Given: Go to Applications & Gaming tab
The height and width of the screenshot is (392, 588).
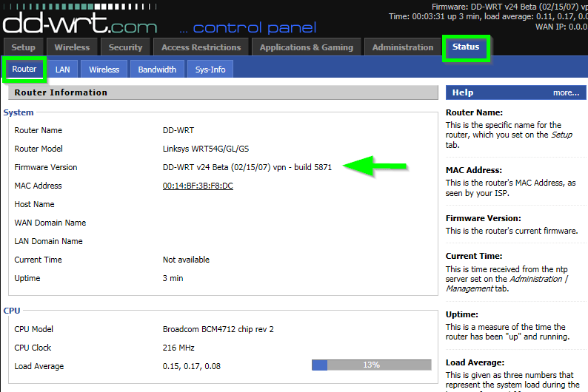Looking at the screenshot, I should click(x=307, y=47).
